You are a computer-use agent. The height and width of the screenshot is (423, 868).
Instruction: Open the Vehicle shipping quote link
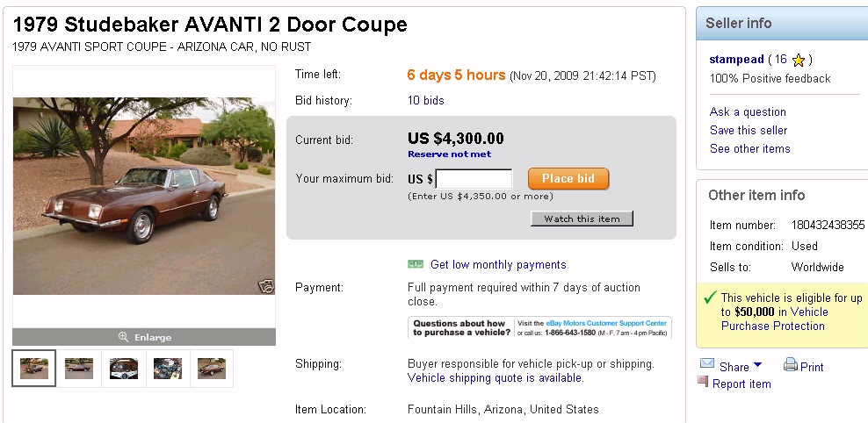(494, 378)
